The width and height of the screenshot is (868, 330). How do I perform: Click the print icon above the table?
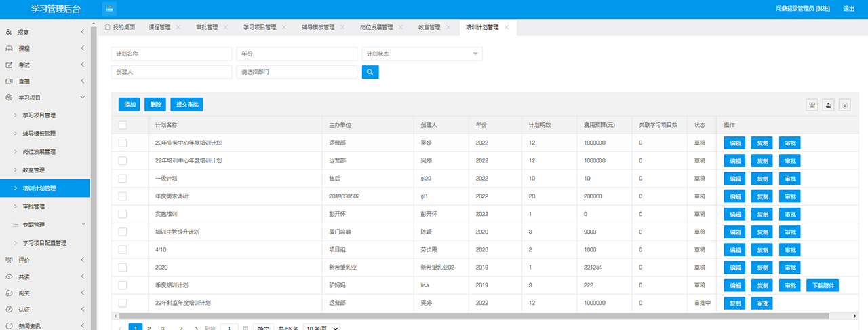click(x=828, y=105)
